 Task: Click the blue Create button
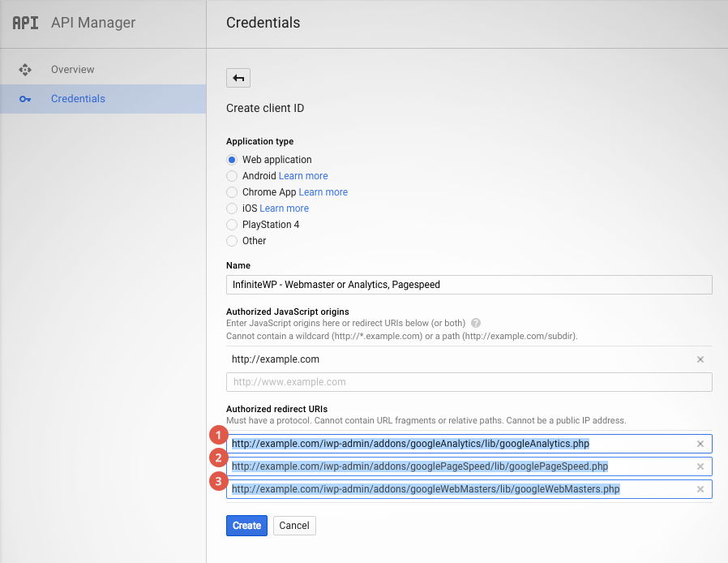click(x=246, y=526)
